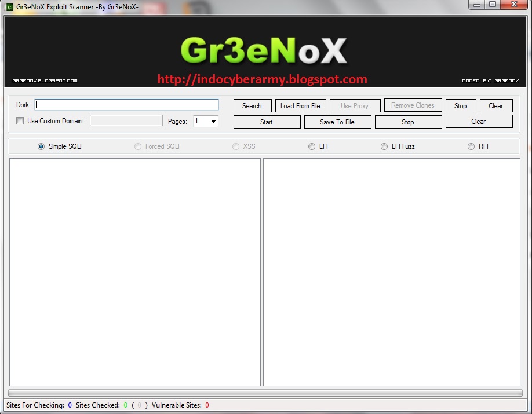Maximize the Gr3eNoX Exploit Scanner window
The image size is (532, 414).
pyautogui.click(x=493, y=5)
